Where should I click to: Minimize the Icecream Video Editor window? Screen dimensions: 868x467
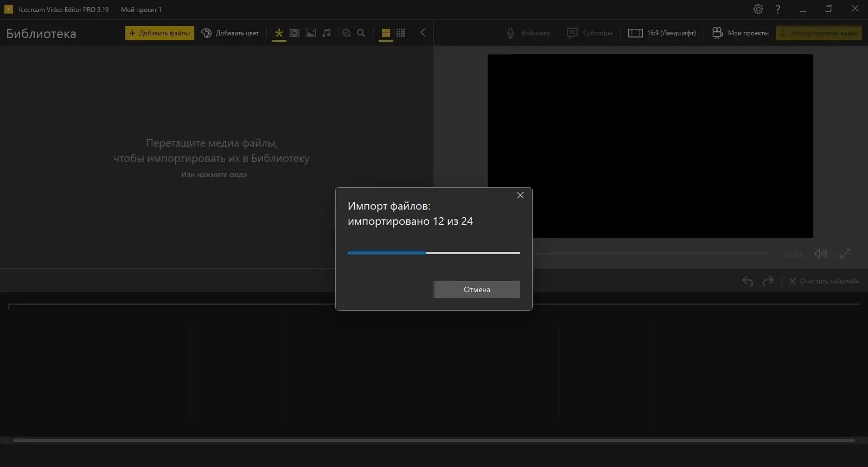[803, 9]
